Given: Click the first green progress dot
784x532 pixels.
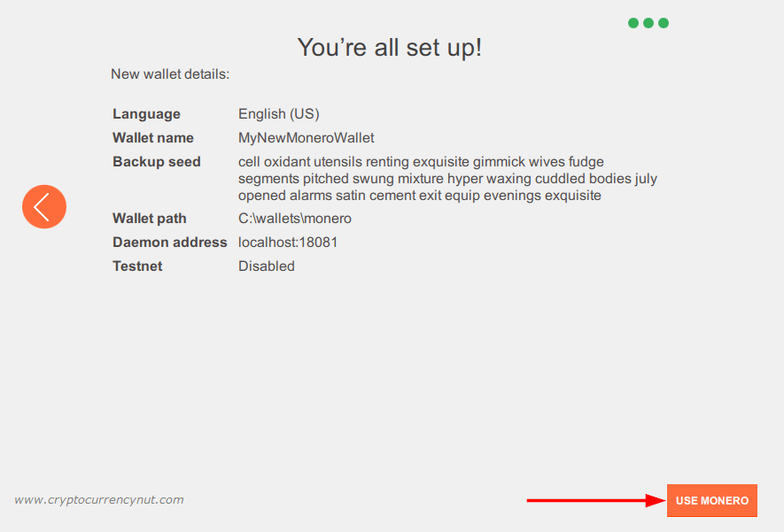Looking at the screenshot, I should (633, 23).
